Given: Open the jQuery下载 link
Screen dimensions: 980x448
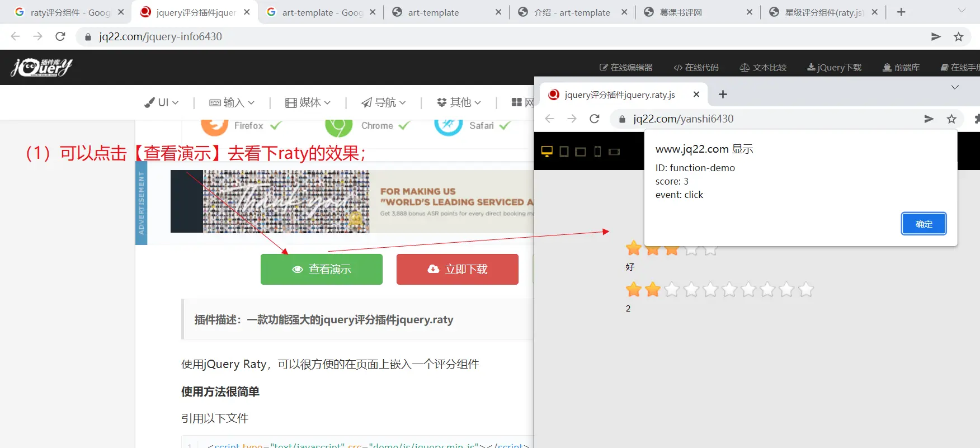Looking at the screenshot, I should click(834, 67).
